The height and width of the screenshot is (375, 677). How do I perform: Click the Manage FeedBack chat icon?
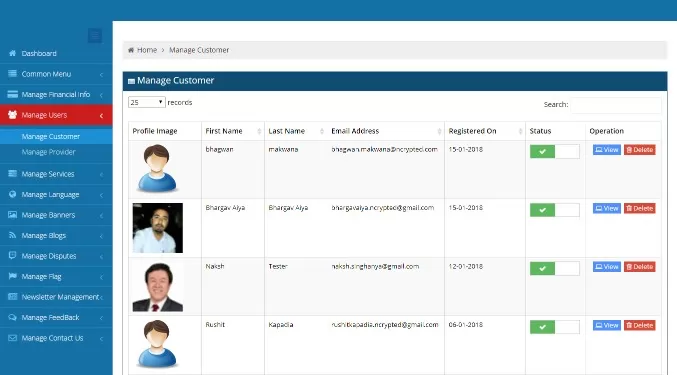pos(13,317)
